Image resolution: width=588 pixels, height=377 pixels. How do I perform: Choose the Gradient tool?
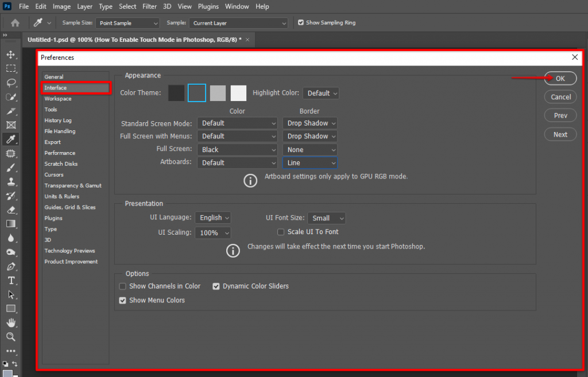coord(11,224)
